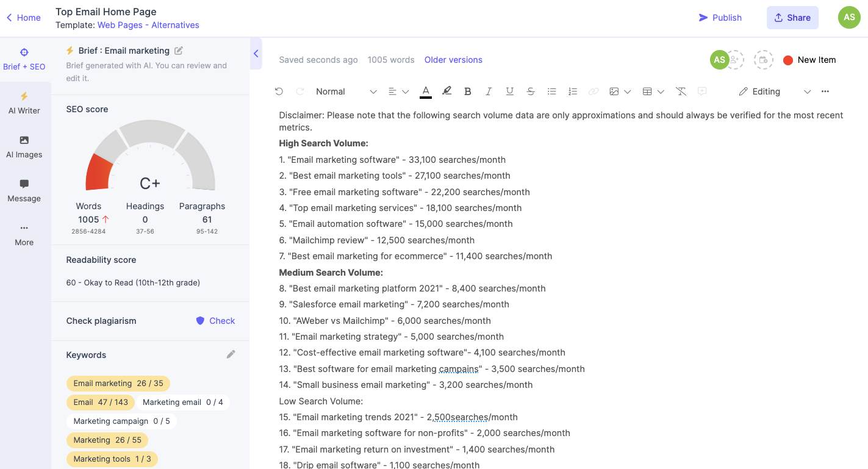Viewport: 868px width, 469px height.
Task: Open the AI Images tab
Action: 24,147
